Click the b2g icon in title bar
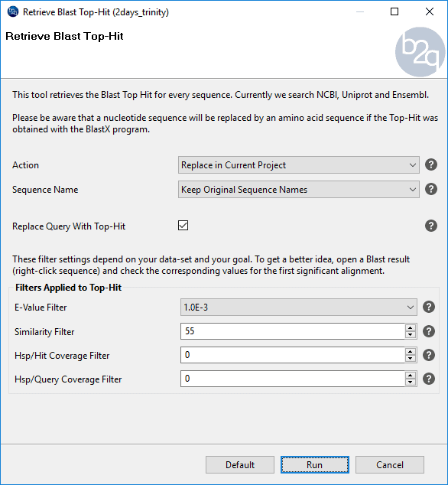Screen dimensions: 448x485 pyautogui.click(x=13, y=11)
